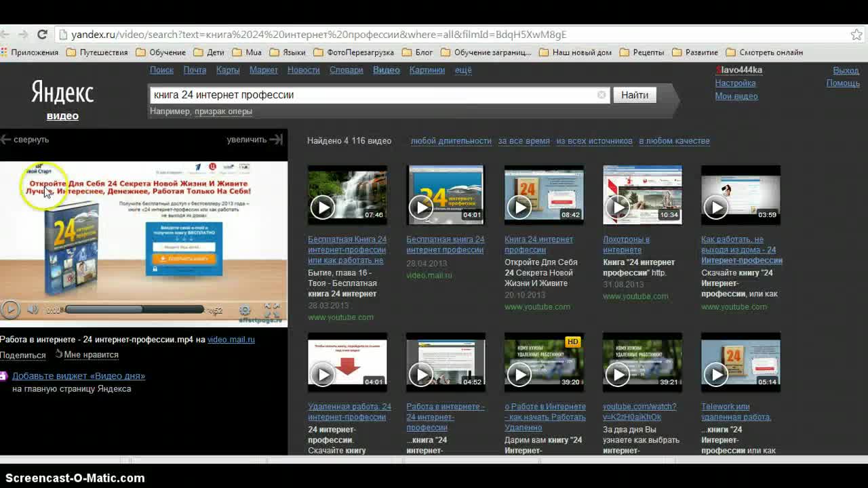The width and height of the screenshot is (868, 488).
Task: Open the Обучение bookmark folder
Action: point(161,52)
